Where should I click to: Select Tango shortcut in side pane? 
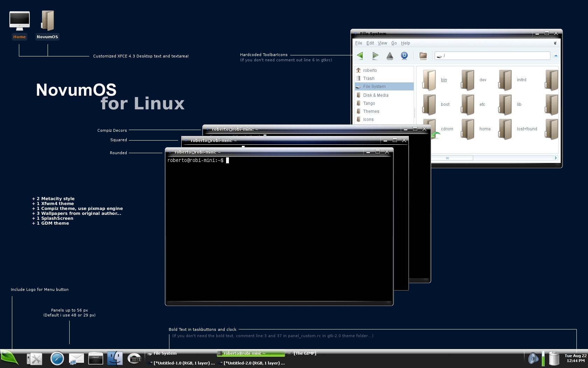pos(384,103)
